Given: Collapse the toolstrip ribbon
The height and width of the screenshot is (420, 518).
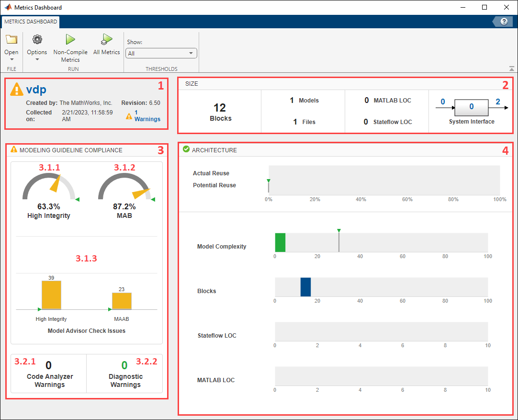Looking at the screenshot, I should click(511, 68).
